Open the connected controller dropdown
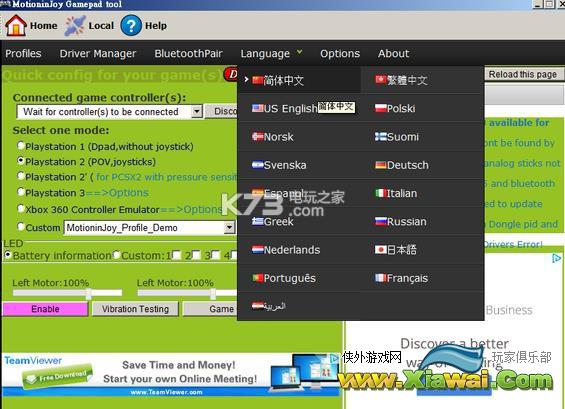The image size is (565, 409). click(196, 111)
